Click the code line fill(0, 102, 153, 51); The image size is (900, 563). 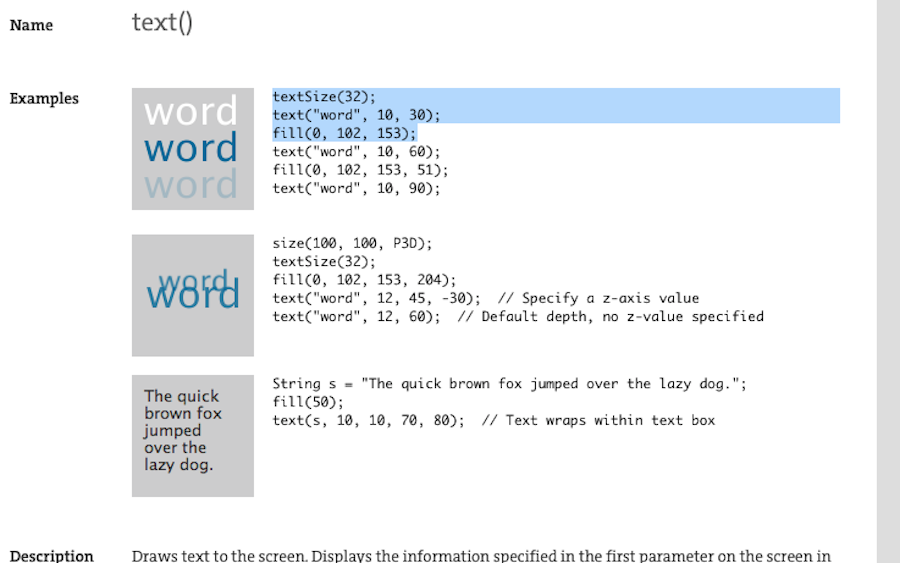(360, 170)
